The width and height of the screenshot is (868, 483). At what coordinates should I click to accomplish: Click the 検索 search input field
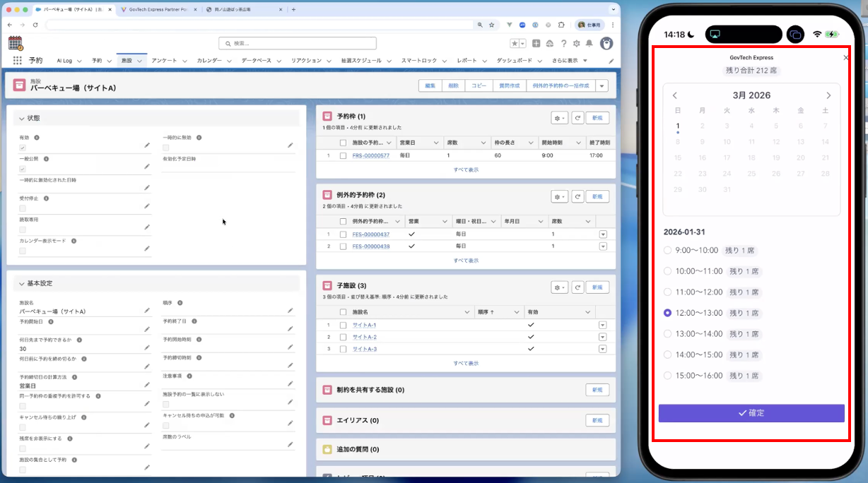tap(298, 43)
